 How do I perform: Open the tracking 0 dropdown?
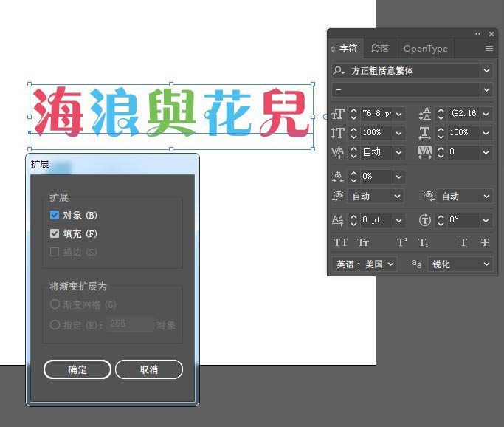point(486,152)
